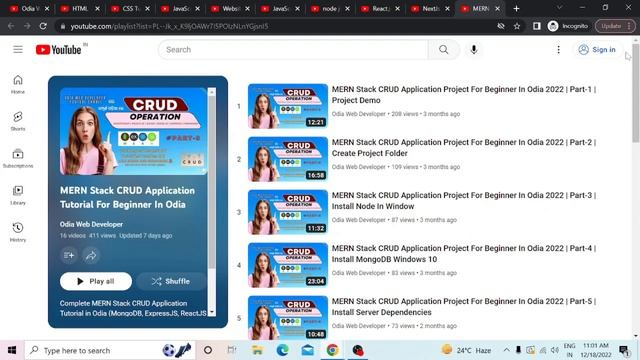Open a new browser tab
Image resolution: width=640 pixels, height=360 pixels.
[516, 9]
